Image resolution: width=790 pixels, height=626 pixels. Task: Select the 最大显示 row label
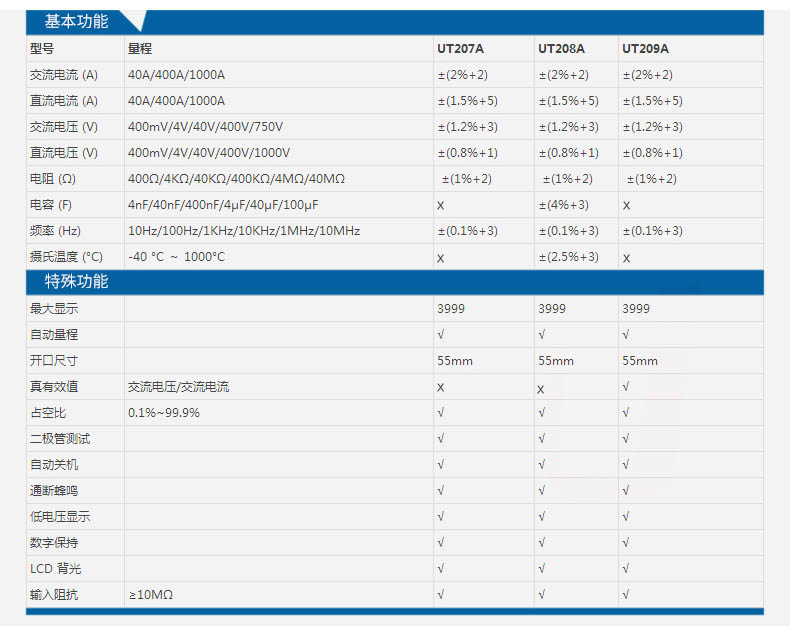pyautogui.click(x=54, y=309)
